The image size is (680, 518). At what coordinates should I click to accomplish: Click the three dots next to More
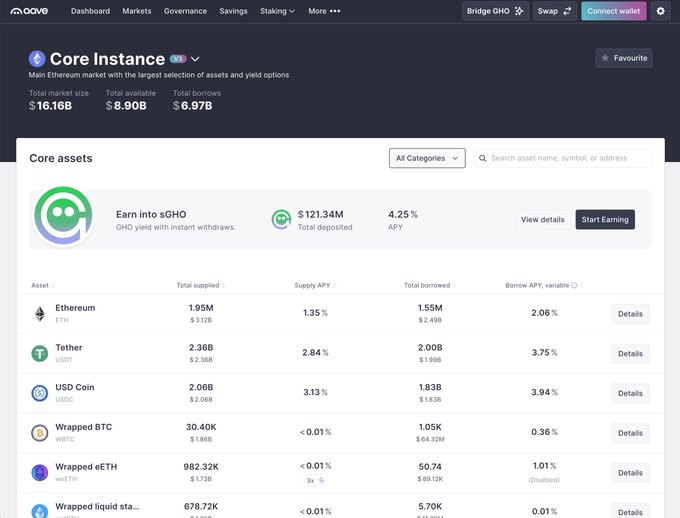[x=335, y=11]
